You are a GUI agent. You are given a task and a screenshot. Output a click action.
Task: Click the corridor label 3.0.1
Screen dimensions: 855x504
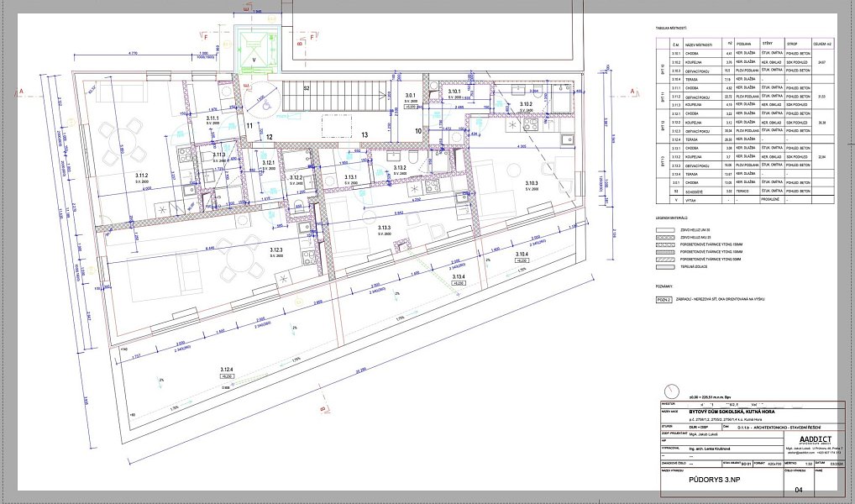pos(410,96)
